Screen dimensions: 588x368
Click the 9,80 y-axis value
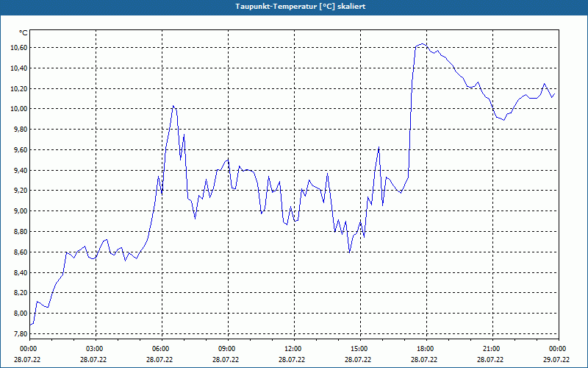(21, 130)
